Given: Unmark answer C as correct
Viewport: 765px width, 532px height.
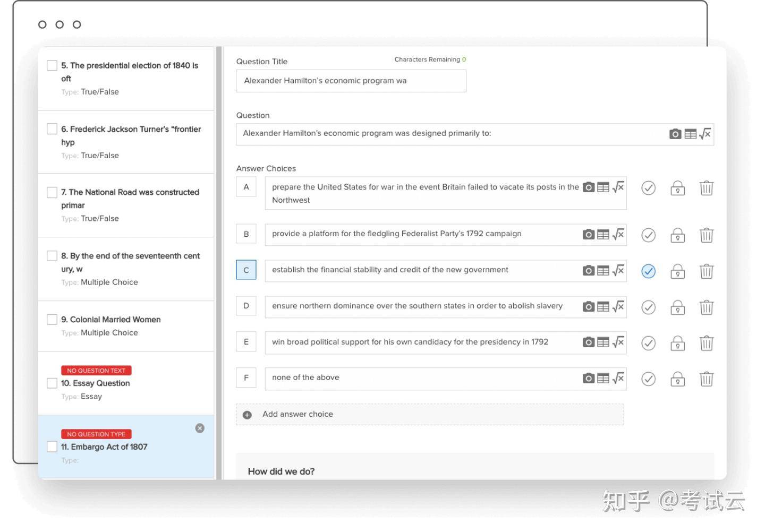Looking at the screenshot, I should coord(648,271).
